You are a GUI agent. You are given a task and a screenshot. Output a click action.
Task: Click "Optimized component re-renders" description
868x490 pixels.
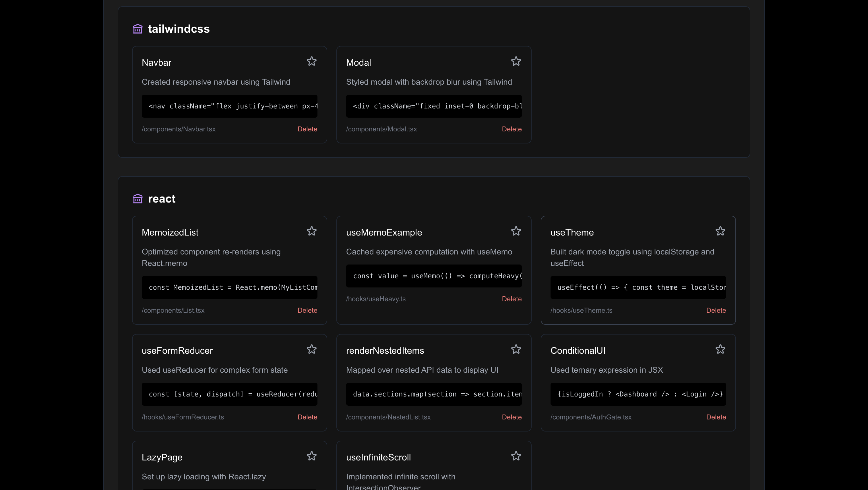(211, 257)
